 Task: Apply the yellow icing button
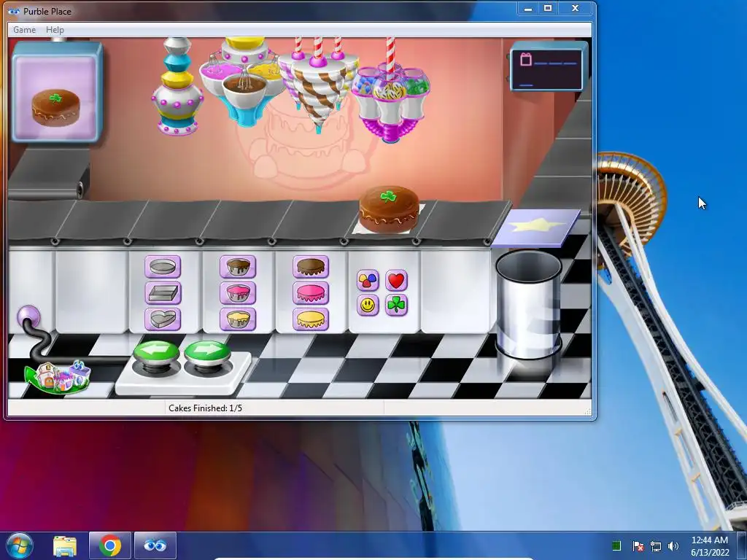coord(311,319)
